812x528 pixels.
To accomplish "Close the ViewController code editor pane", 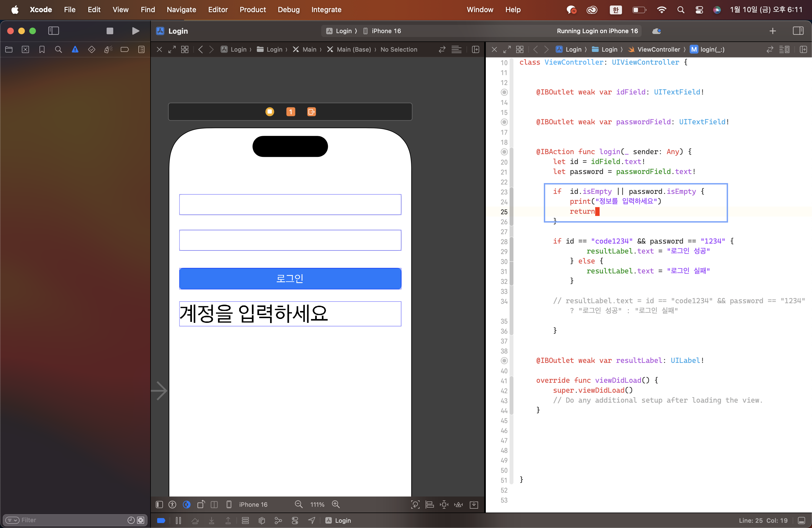I will pos(494,49).
